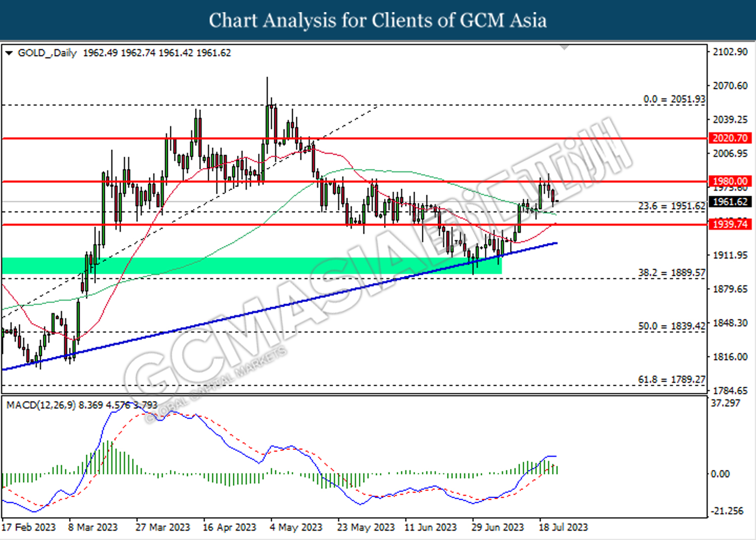Select Fibonacci label 23.6 = 1951.62
Viewport: 756px width, 540px height.
[672, 206]
